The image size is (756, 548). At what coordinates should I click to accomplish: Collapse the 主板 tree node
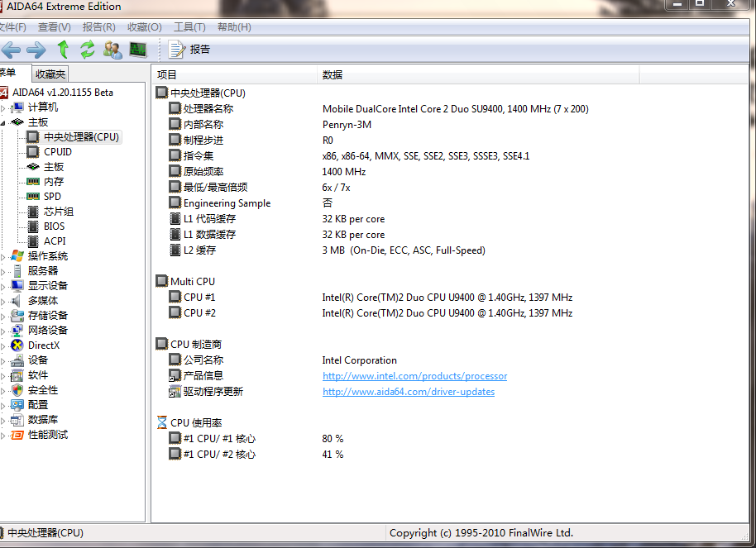[x=2, y=123]
